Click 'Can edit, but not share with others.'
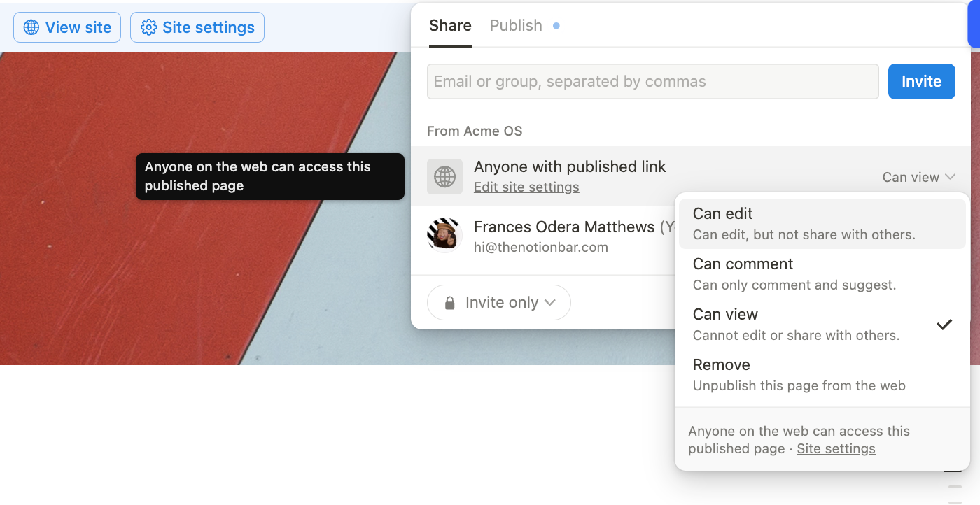 click(x=804, y=234)
